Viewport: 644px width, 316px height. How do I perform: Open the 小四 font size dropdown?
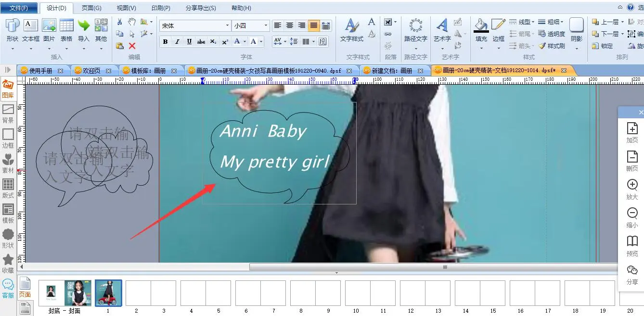point(265,25)
